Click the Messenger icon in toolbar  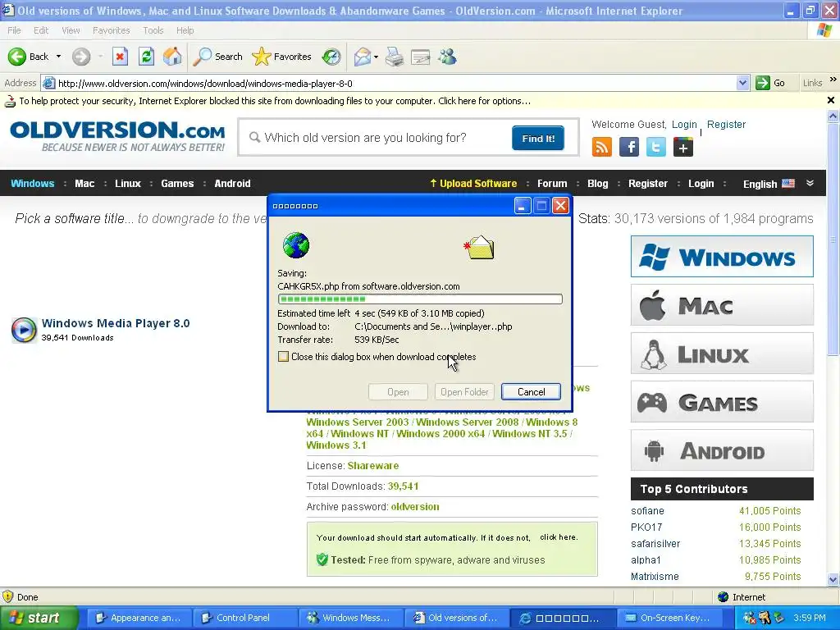[447, 57]
